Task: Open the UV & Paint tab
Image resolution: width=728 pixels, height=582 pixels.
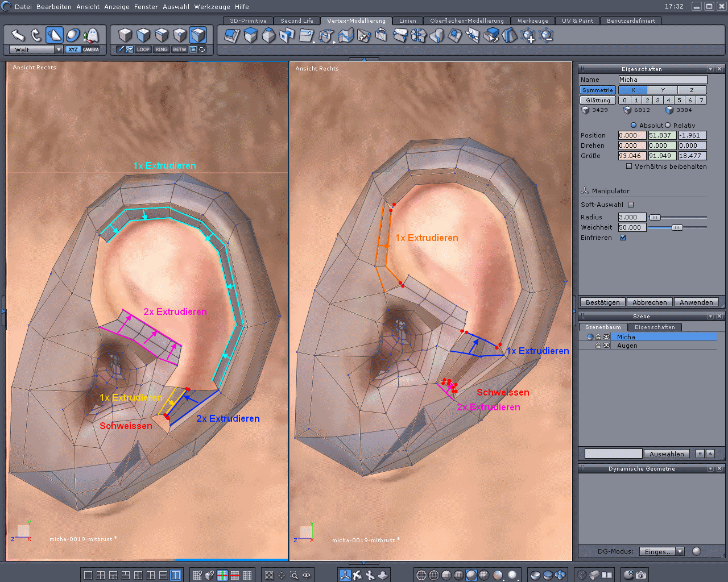Action: tap(577, 20)
